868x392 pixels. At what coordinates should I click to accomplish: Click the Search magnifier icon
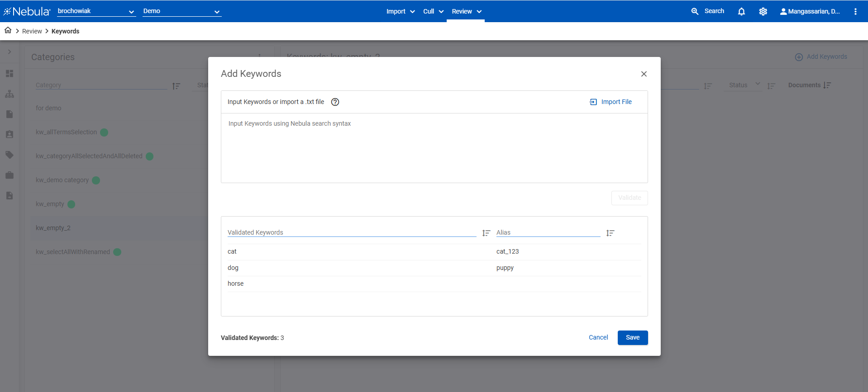click(x=695, y=11)
